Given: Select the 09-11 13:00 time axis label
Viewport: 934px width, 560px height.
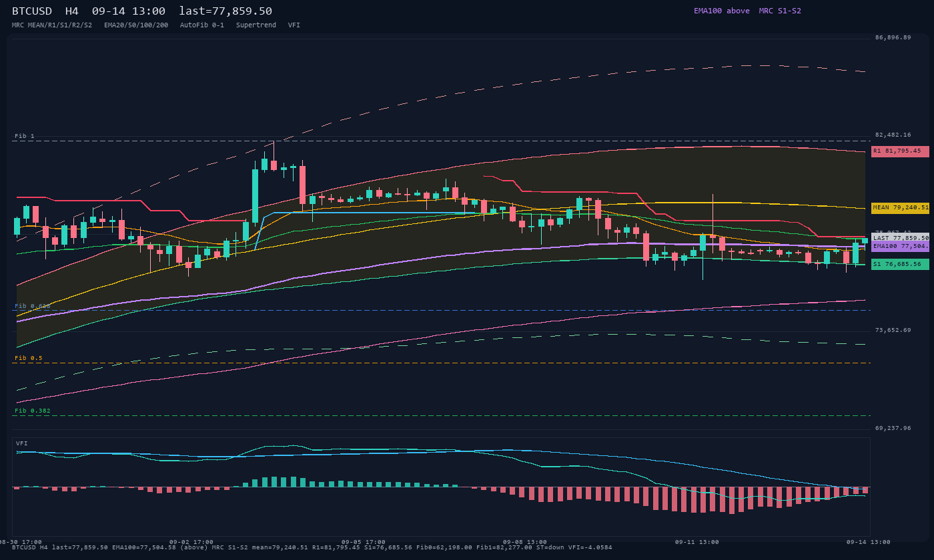Looking at the screenshot, I should point(697,542).
